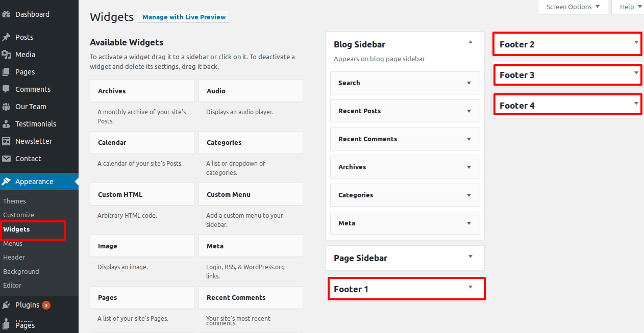This screenshot has width=644, height=333.
Task: Expand the Footer 3 widget area
Action: [x=636, y=73]
